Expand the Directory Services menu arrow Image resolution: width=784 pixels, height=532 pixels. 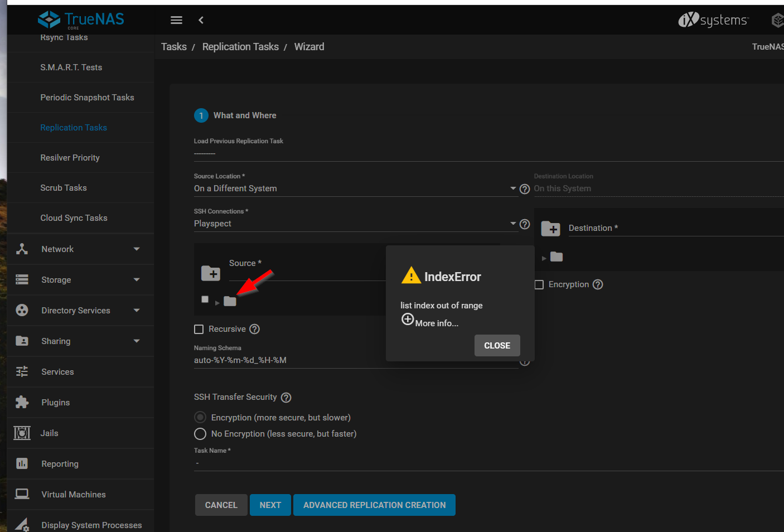[137, 311]
